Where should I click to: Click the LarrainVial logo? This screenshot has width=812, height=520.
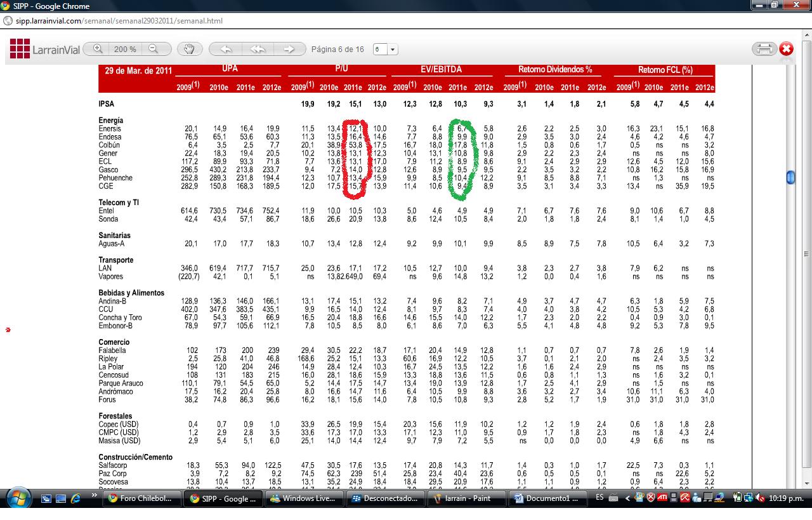tap(45, 49)
